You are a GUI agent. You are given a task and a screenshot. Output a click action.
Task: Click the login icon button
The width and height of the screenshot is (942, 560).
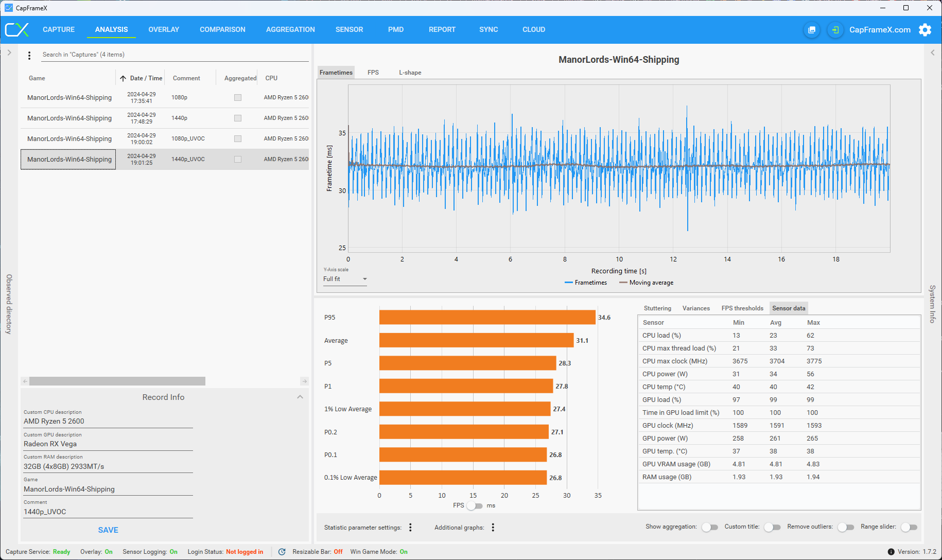coord(835,30)
